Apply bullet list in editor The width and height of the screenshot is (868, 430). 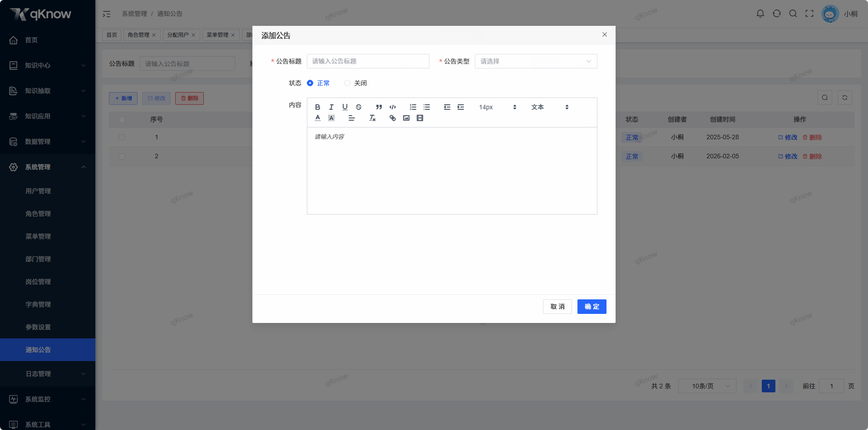(427, 107)
